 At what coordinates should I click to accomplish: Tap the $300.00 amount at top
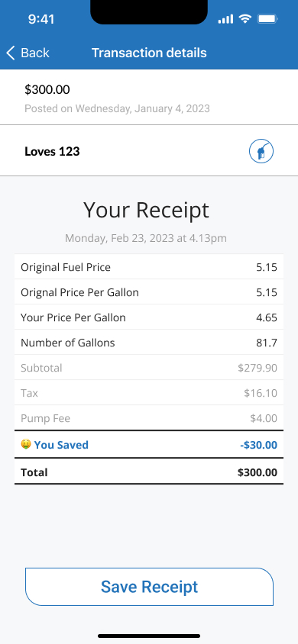pos(47,89)
